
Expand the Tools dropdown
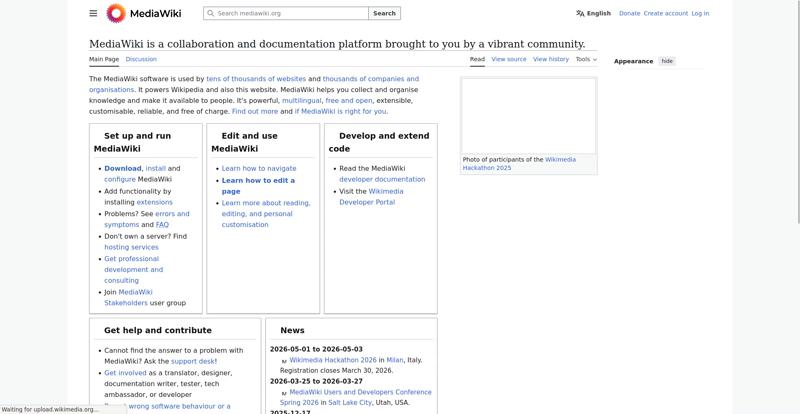pyautogui.click(x=586, y=59)
